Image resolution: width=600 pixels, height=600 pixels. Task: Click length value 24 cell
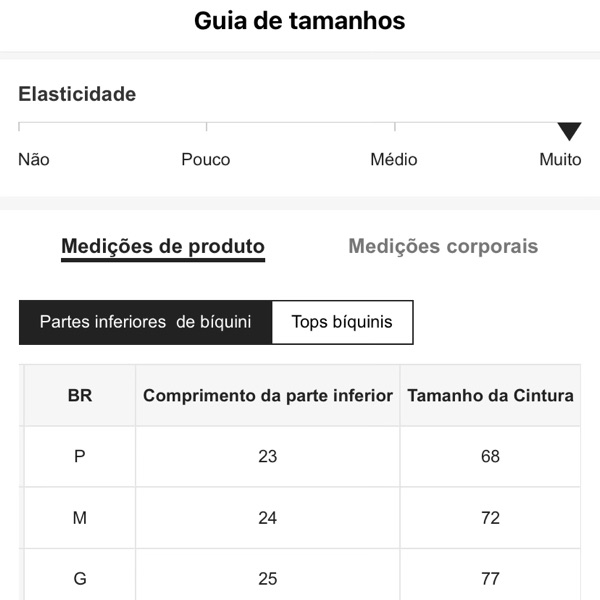click(x=268, y=518)
